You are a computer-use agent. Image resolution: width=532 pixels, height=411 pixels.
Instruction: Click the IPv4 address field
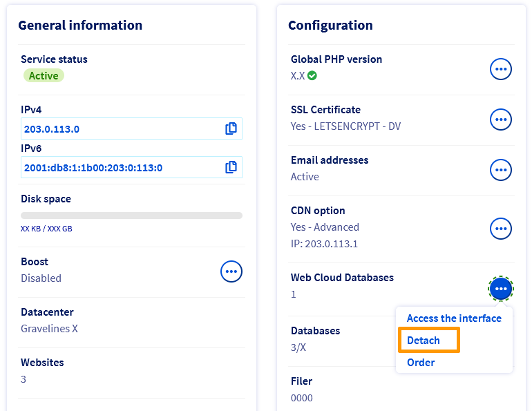121,129
